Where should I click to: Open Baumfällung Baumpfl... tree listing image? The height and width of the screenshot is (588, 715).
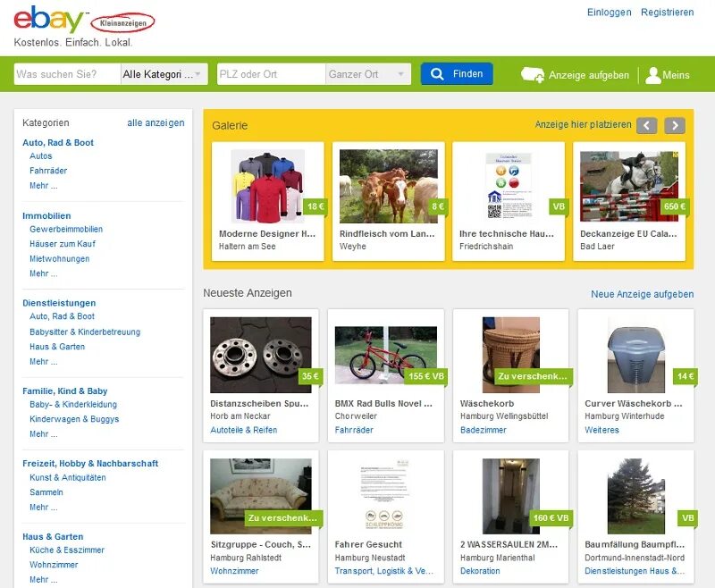tap(635, 496)
